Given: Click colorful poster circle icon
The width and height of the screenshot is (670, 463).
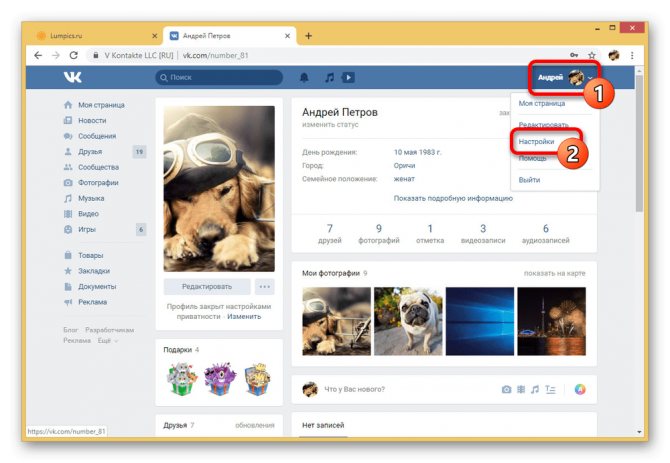Looking at the screenshot, I should tap(580, 389).
